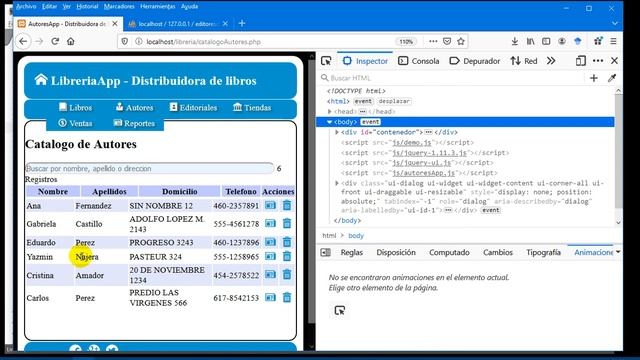Collapse the body element node
The height and width of the screenshot is (360, 640).
(329, 122)
